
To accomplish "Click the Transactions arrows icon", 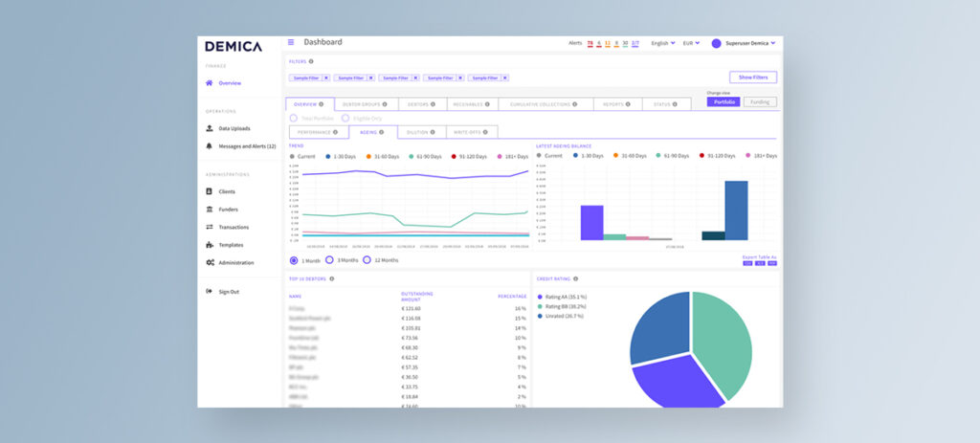I will (x=210, y=227).
